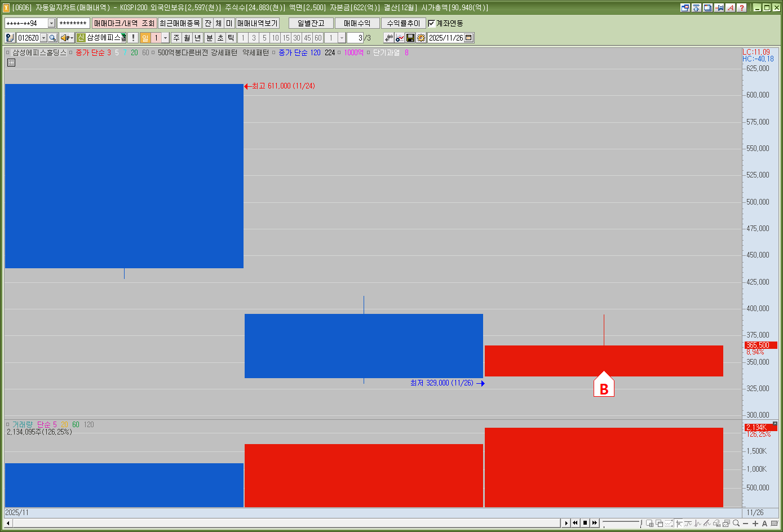Click the minus zoom-out icon in bottom toolbar

point(746,524)
